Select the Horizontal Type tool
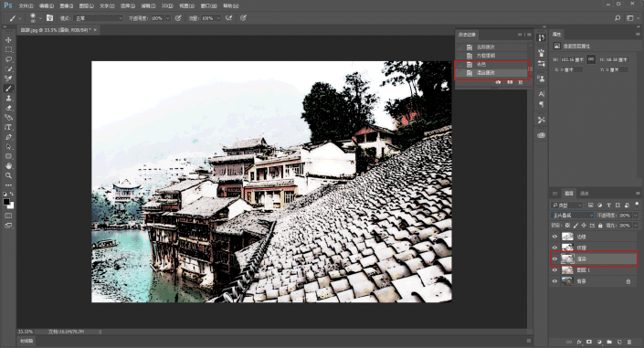644x348 pixels. (x=8, y=127)
